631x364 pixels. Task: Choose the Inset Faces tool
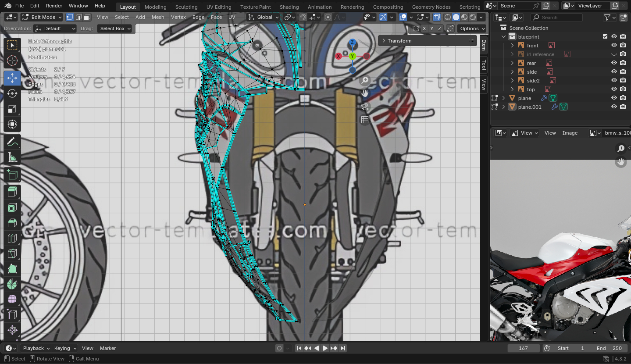tap(12, 207)
